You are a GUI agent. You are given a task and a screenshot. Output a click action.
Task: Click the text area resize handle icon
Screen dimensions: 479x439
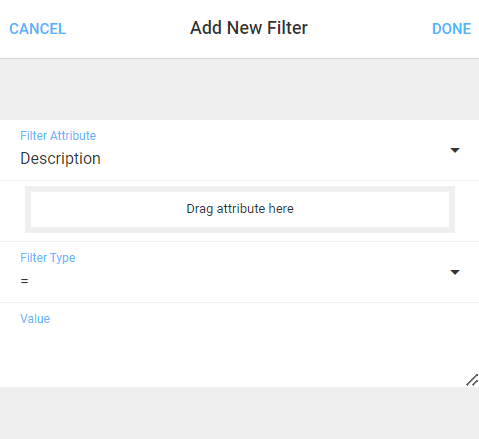click(472, 380)
